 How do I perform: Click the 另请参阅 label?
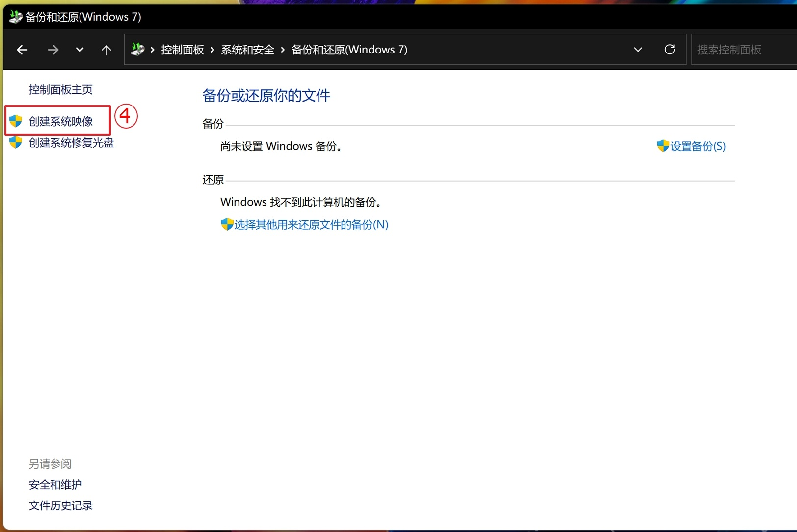(50, 464)
